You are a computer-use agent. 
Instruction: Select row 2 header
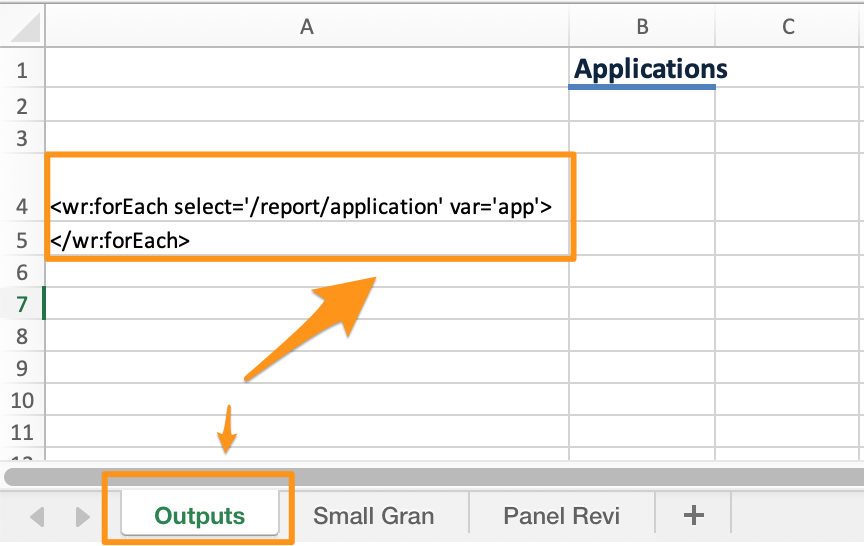(x=22, y=105)
